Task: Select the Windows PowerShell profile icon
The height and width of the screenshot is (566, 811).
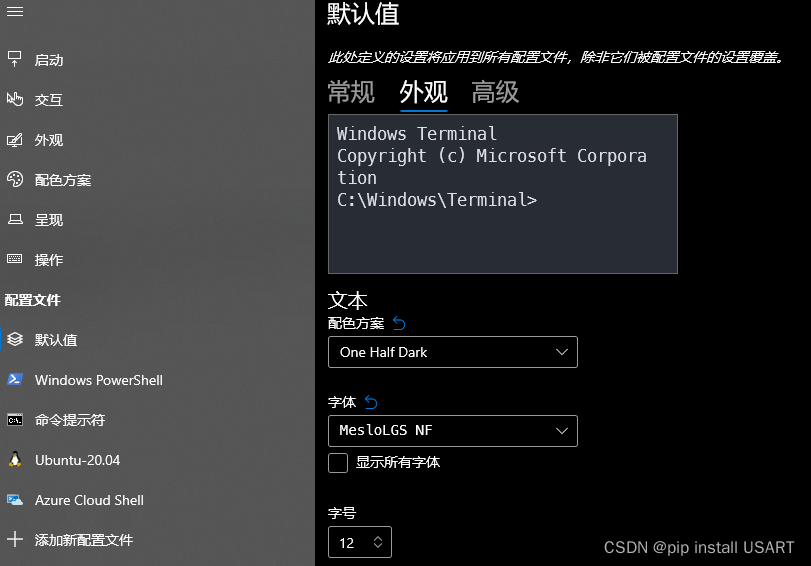Action: pyautogui.click(x=15, y=380)
